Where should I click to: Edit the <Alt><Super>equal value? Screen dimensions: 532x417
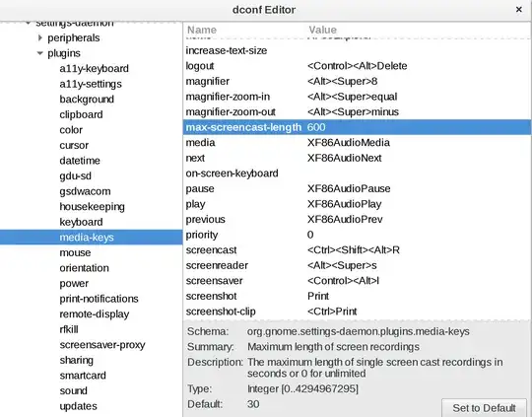pos(352,97)
